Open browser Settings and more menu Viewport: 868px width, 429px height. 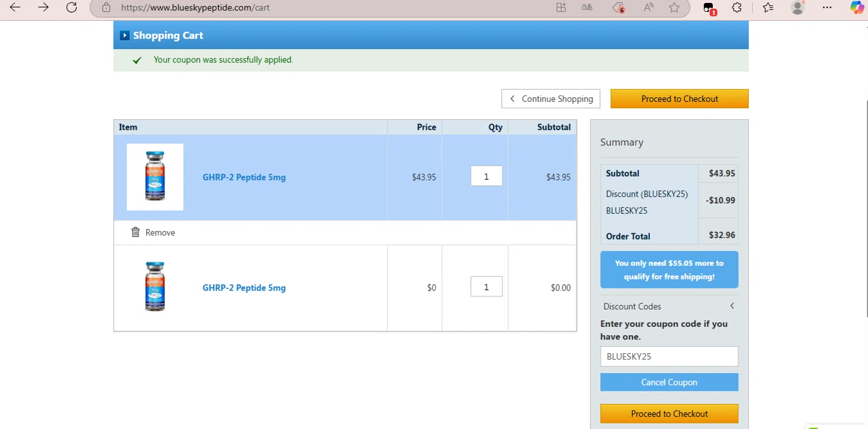click(827, 8)
